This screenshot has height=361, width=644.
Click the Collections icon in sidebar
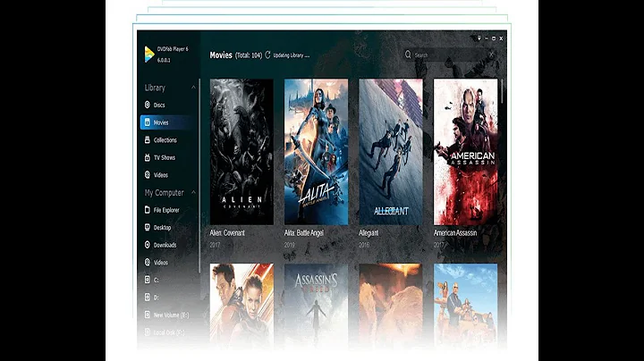147,140
